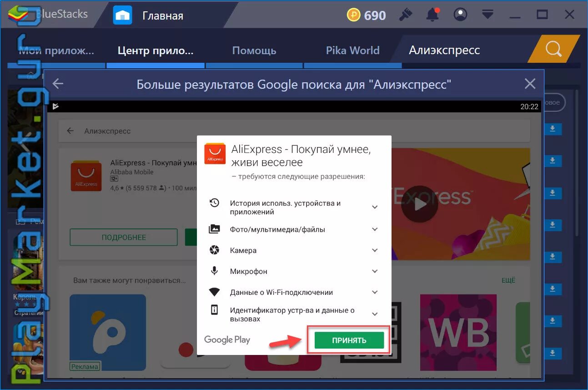
Task: Select the Главная title bar tab
Action: (163, 16)
